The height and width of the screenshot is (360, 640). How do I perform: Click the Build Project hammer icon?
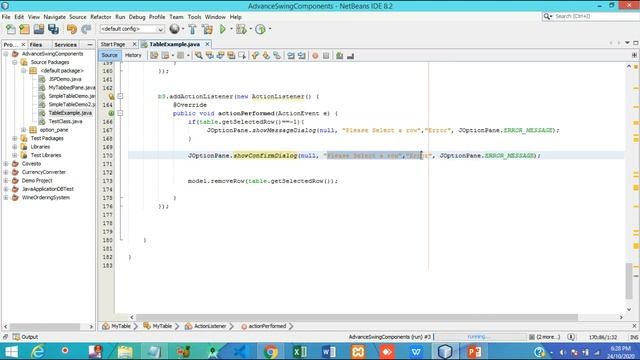(x=192, y=29)
